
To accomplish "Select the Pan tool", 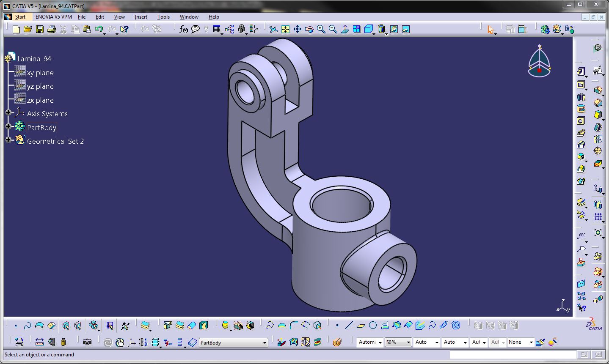I will (x=297, y=29).
